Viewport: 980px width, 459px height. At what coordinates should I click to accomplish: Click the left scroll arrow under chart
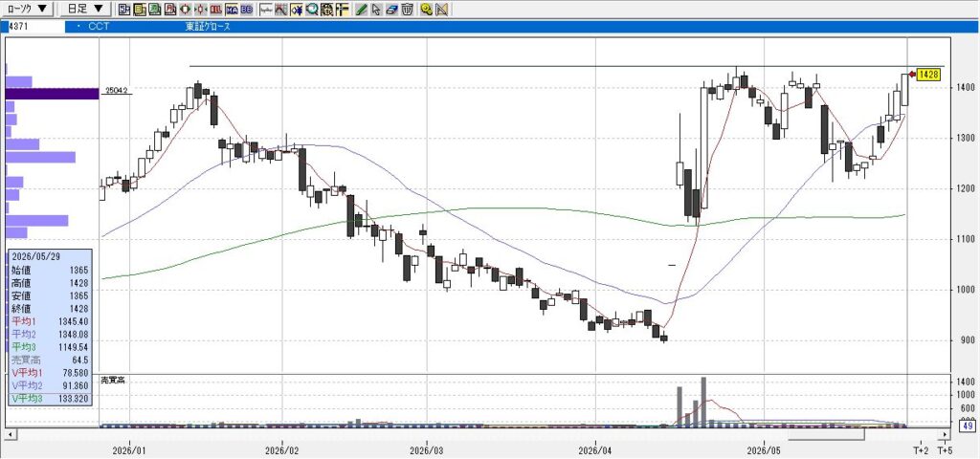[x=10, y=433]
